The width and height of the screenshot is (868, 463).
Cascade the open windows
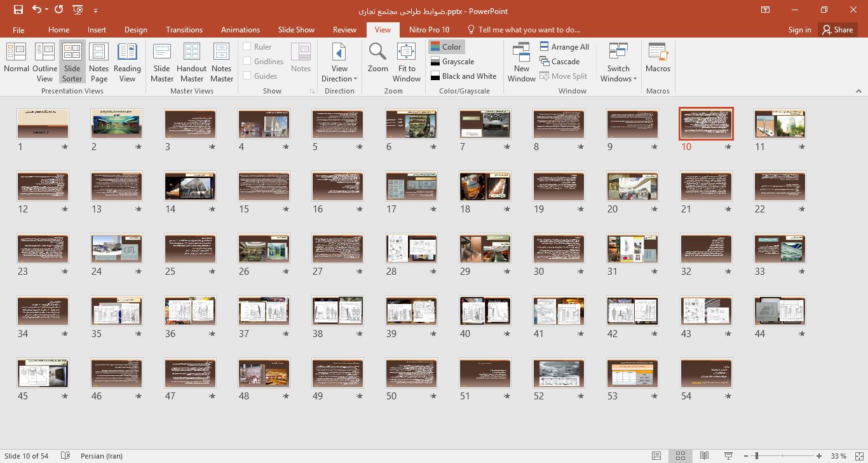560,61
